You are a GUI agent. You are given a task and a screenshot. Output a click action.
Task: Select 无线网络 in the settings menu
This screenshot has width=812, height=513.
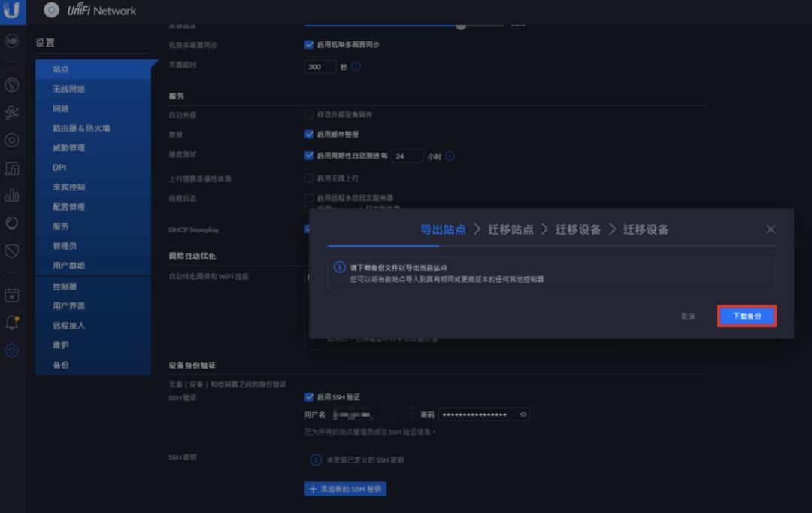69,89
